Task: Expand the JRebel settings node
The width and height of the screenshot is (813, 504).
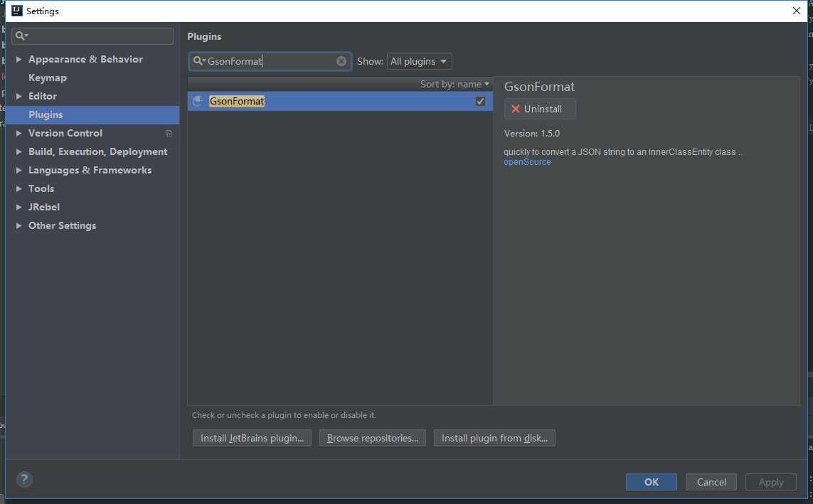Action: [x=18, y=207]
